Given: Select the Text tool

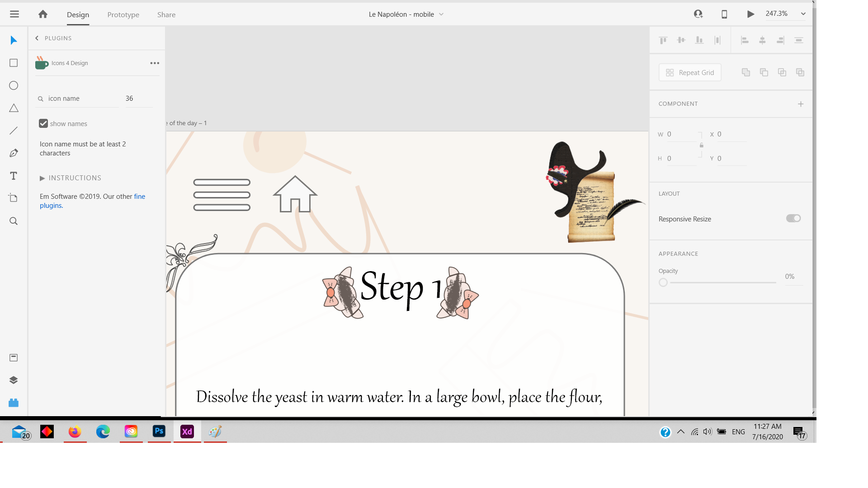Looking at the screenshot, I should [x=14, y=176].
